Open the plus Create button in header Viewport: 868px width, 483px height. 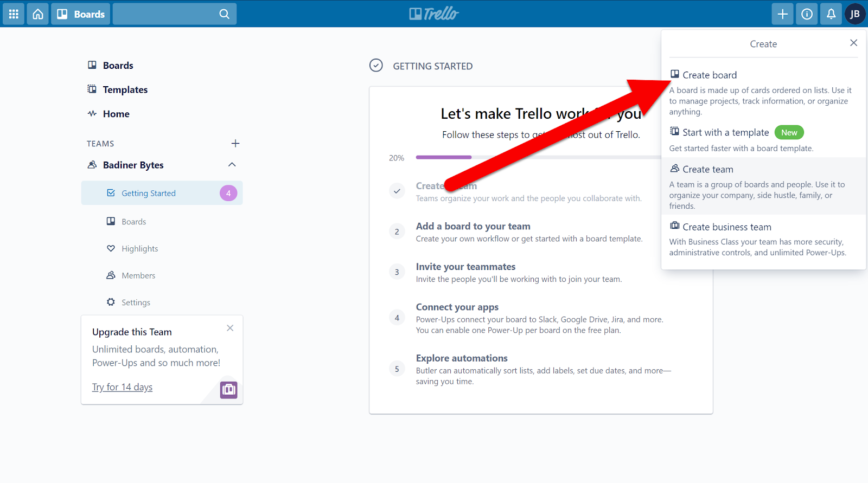coord(782,14)
